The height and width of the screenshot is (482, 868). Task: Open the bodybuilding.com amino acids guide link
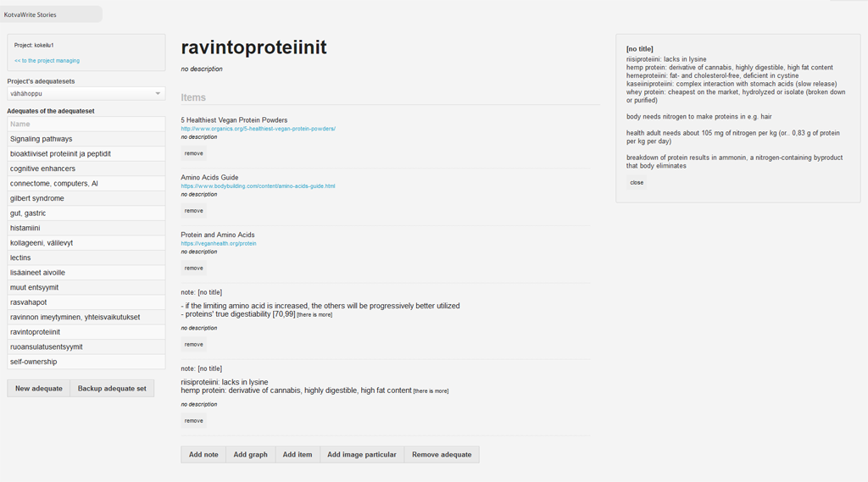[x=258, y=186]
